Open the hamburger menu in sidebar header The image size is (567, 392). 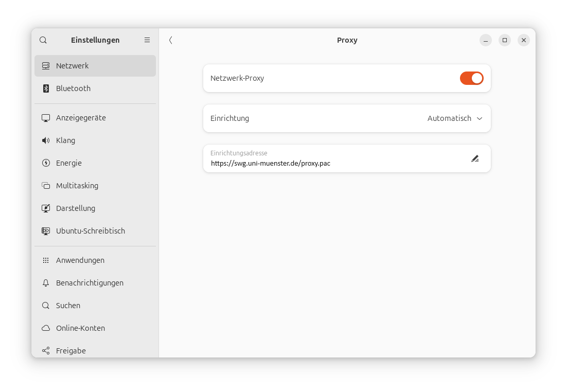(x=147, y=40)
